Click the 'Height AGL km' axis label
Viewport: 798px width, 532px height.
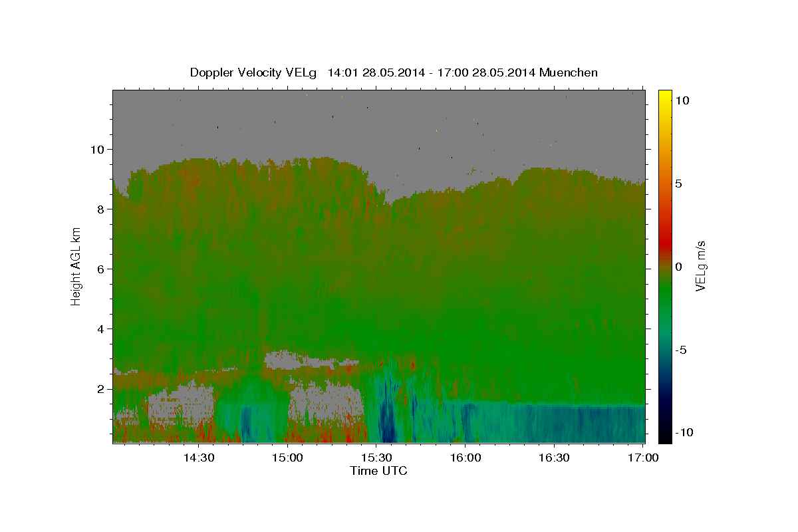[76, 267]
